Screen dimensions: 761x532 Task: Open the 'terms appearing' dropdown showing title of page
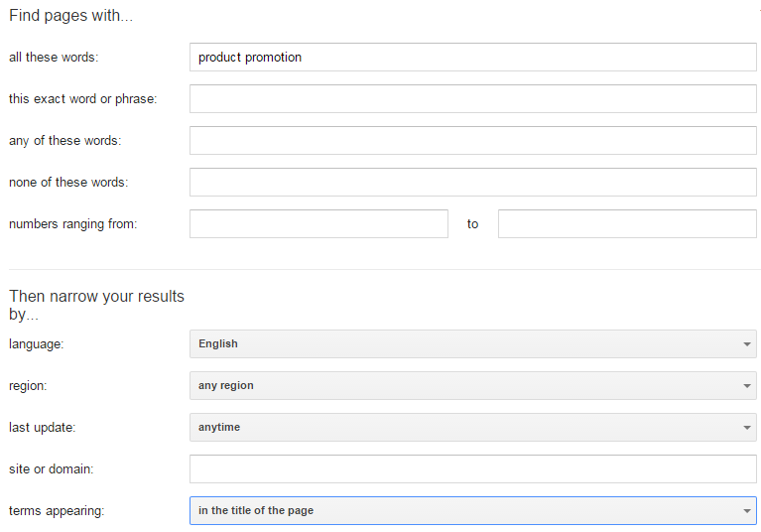click(x=472, y=511)
